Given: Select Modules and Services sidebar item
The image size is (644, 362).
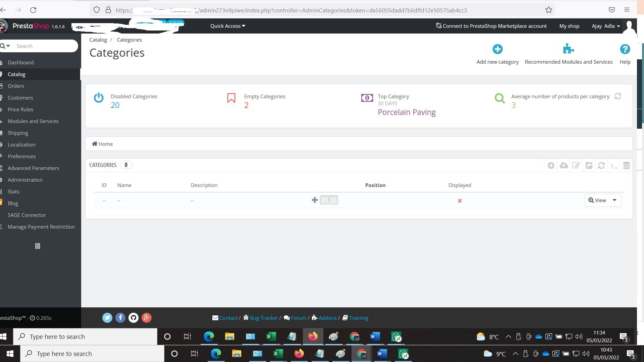Looking at the screenshot, I should point(33,121).
